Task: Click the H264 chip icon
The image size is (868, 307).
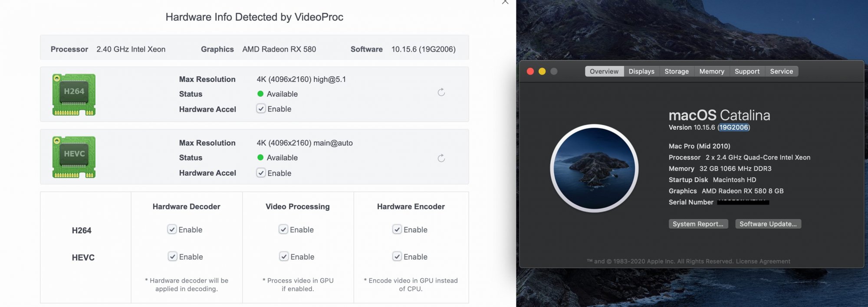Action: (74, 95)
